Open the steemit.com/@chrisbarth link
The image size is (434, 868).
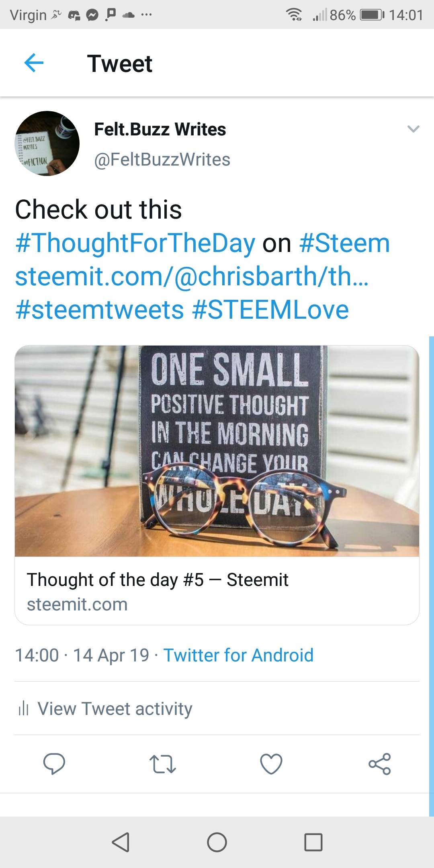[191, 276]
